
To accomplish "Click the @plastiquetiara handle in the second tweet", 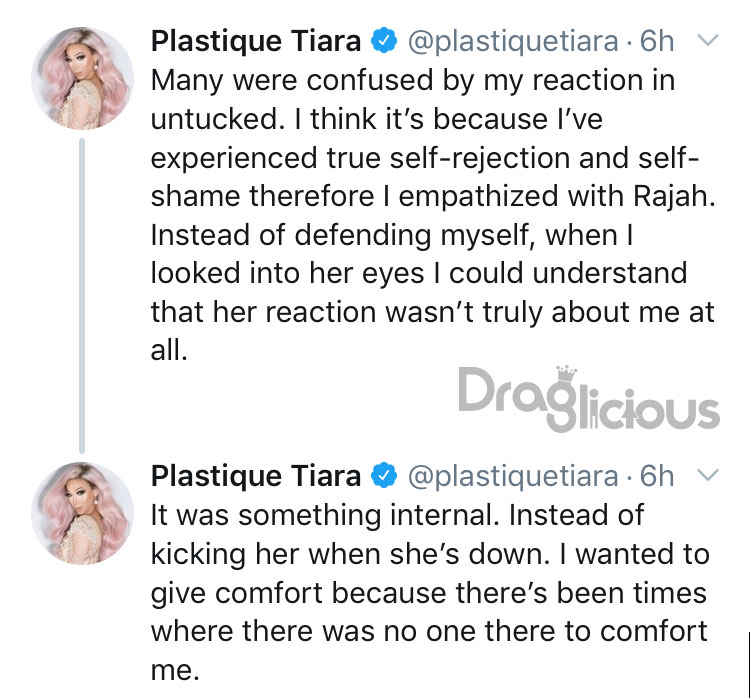I will click(513, 477).
